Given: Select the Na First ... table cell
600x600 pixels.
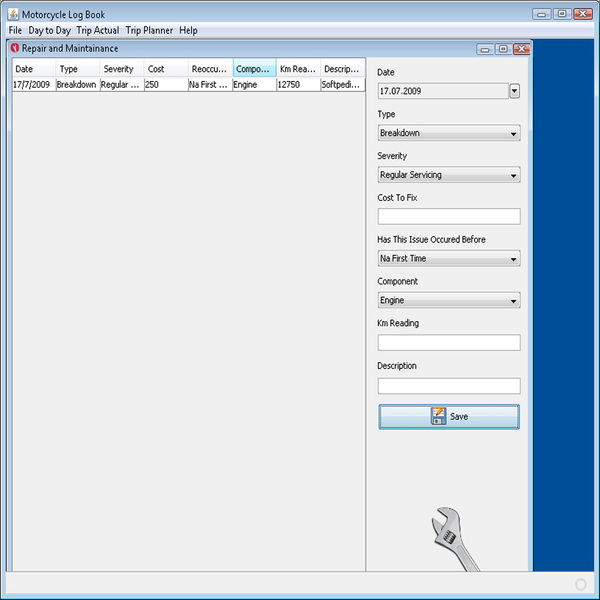Looking at the screenshot, I should click(x=210, y=85).
